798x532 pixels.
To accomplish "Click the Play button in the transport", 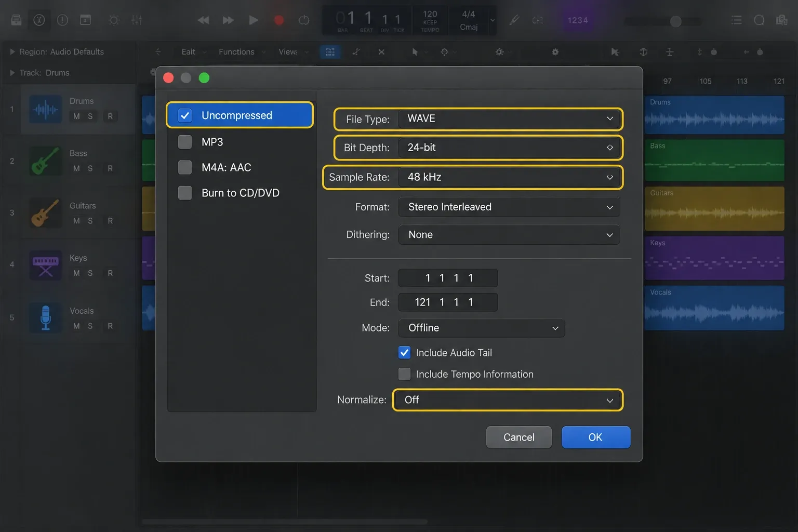I will 254,20.
